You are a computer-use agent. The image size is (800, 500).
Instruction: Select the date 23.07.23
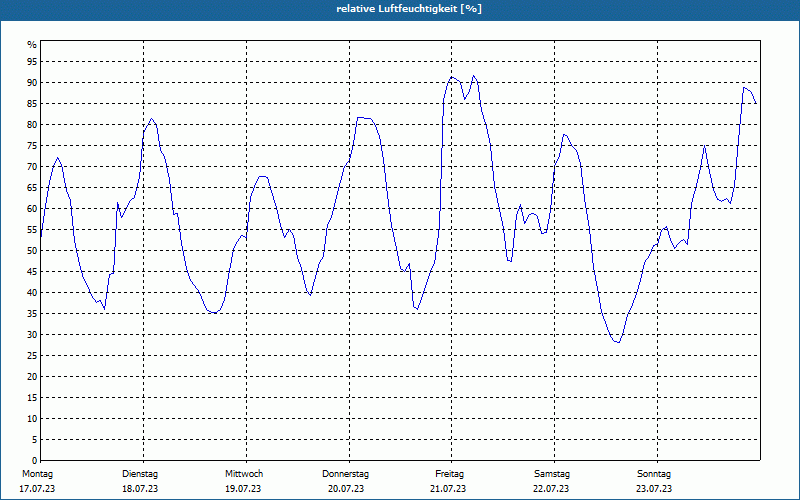[x=654, y=488]
